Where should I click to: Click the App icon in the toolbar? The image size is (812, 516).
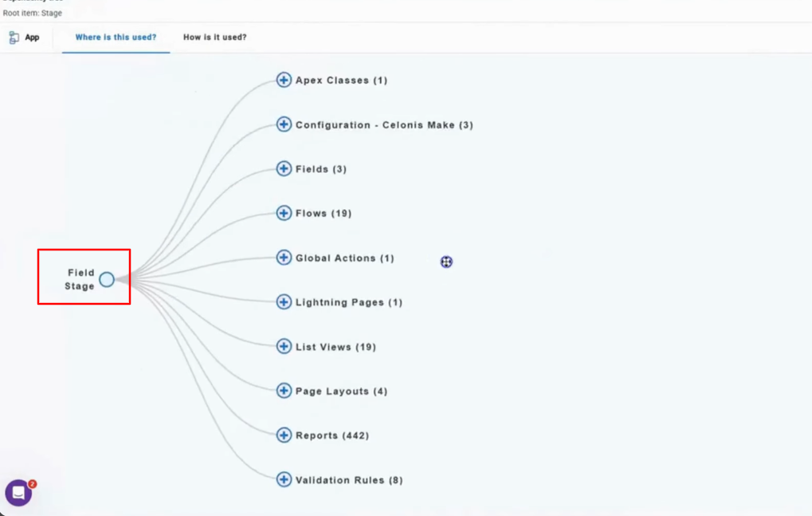click(14, 37)
